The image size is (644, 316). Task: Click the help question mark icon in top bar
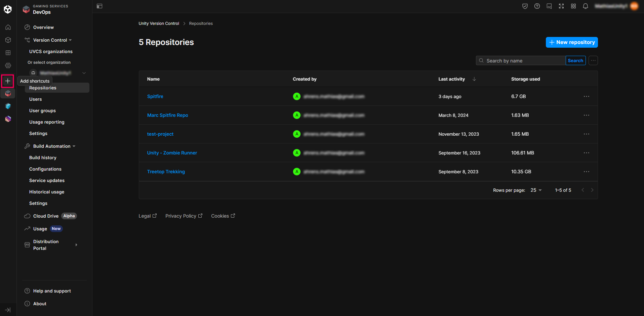pyautogui.click(x=537, y=6)
